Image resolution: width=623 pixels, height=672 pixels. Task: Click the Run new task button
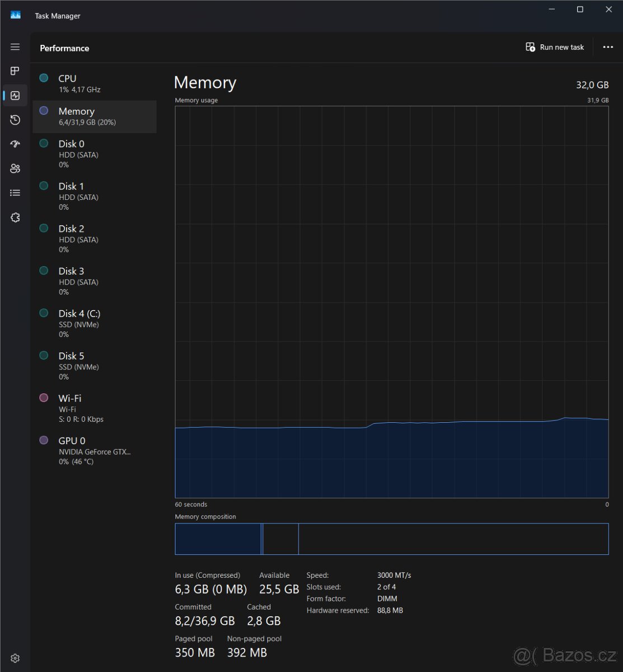coord(555,48)
